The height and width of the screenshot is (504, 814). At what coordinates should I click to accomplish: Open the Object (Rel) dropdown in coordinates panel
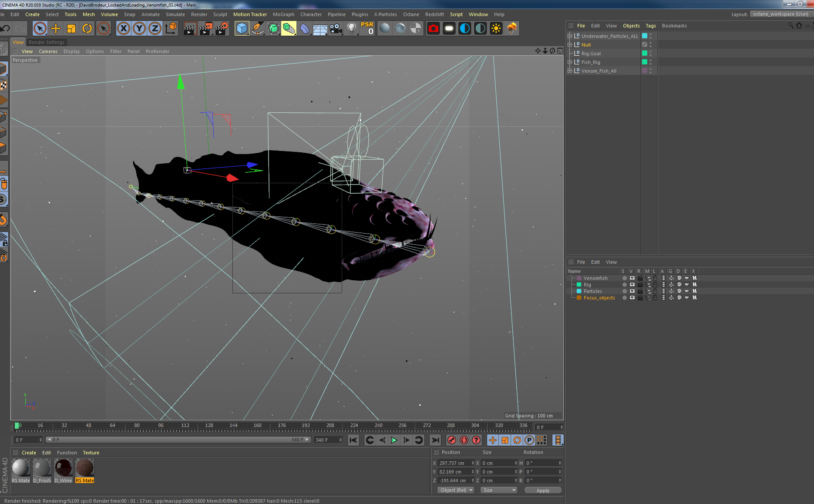455,490
